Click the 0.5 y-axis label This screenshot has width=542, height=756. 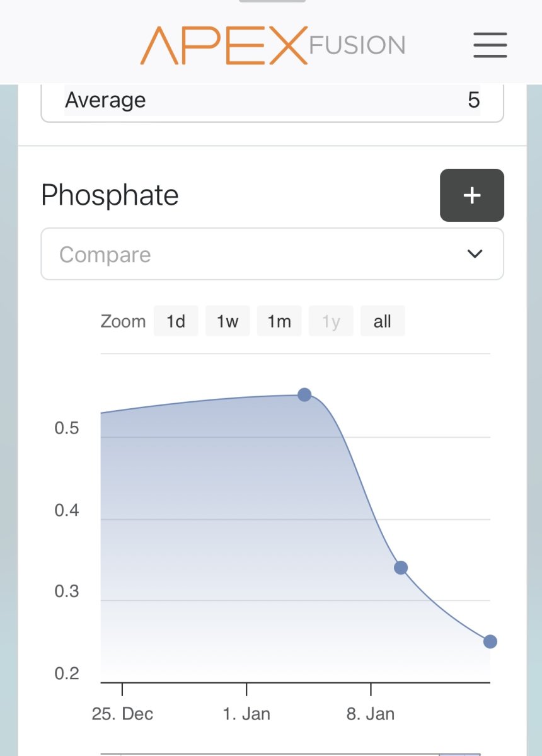pyautogui.click(x=67, y=428)
